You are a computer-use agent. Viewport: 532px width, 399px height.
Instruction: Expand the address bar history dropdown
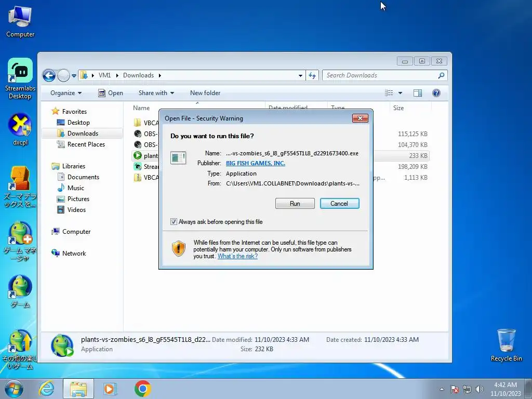300,76
